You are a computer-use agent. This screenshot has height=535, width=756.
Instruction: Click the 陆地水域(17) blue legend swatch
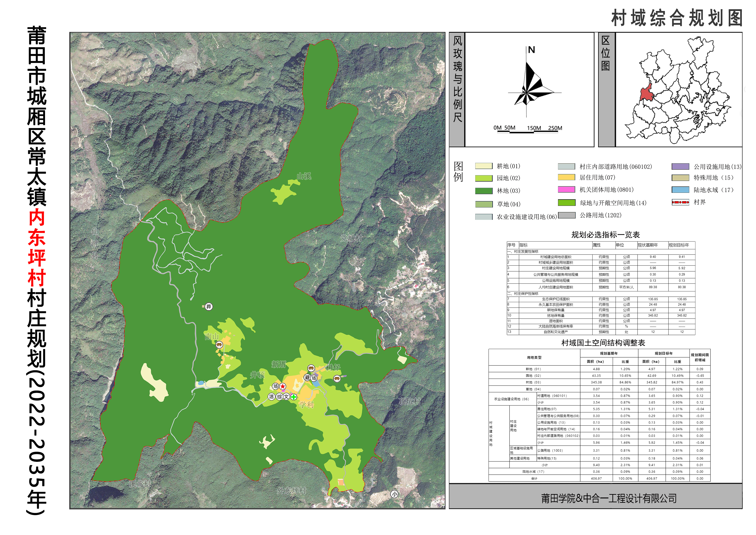(x=680, y=190)
